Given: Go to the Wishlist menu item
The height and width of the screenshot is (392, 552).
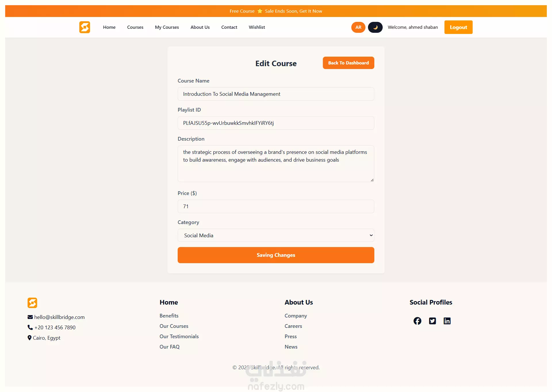Looking at the screenshot, I should (257, 27).
